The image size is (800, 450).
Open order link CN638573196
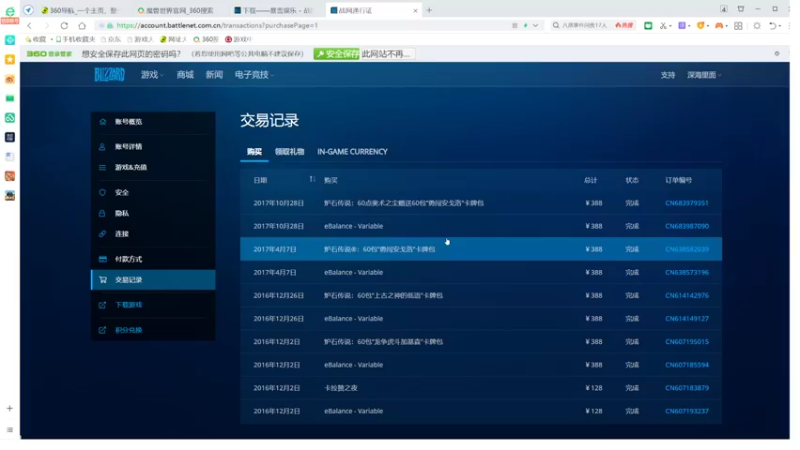tap(687, 272)
